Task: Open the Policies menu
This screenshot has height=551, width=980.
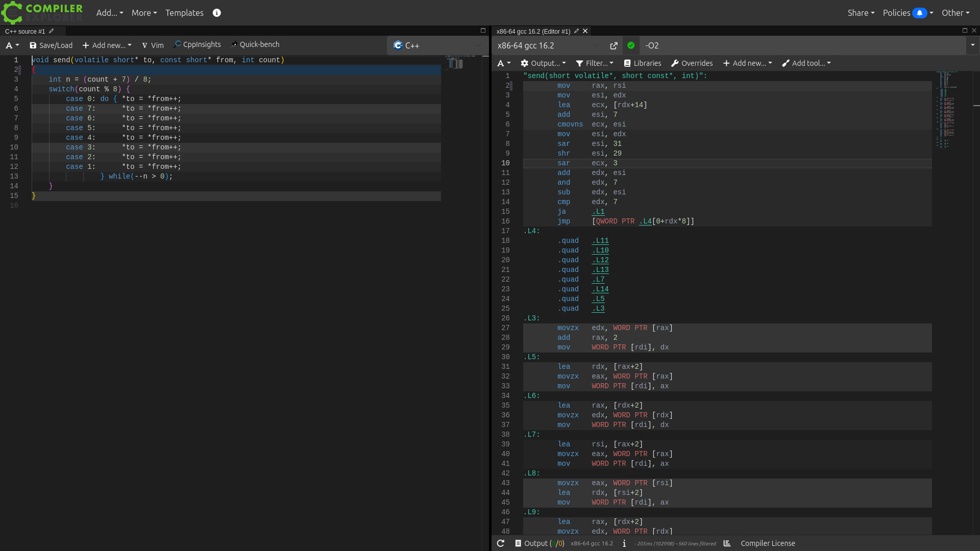Action: (x=908, y=13)
